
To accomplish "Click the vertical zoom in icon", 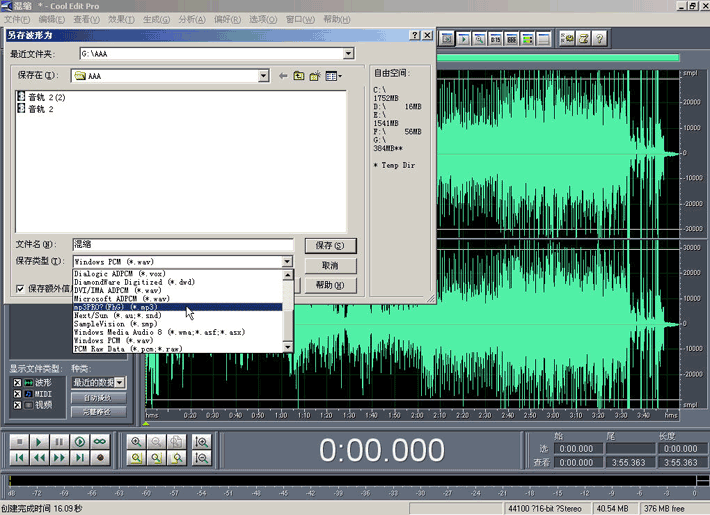I will coord(202,441).
